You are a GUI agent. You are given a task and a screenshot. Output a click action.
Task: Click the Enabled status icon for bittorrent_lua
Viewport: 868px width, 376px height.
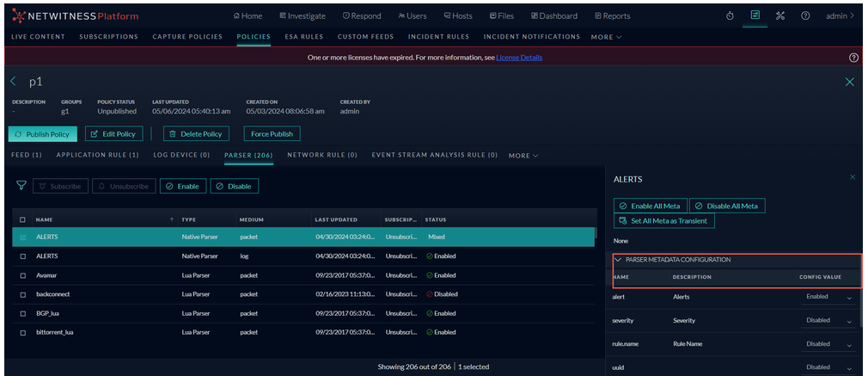[429, 332]
